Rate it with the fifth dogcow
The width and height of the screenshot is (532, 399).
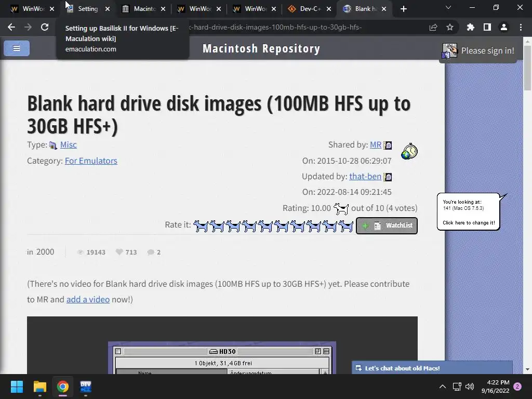[265, 226]
